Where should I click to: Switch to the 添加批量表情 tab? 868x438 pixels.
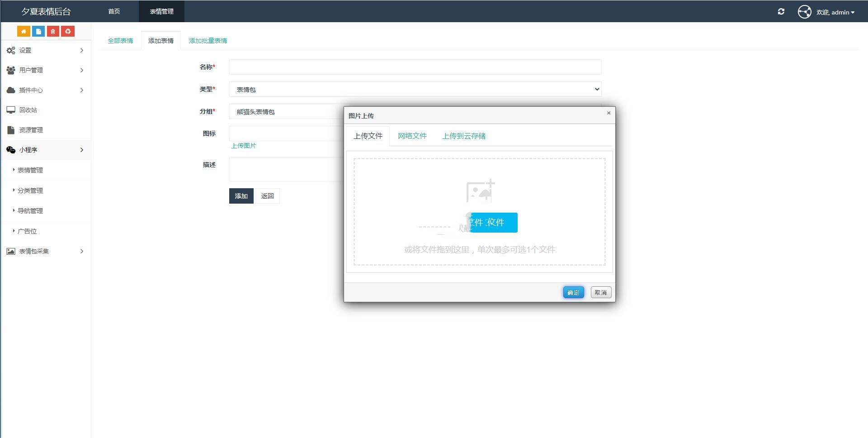tap(208, 41)
